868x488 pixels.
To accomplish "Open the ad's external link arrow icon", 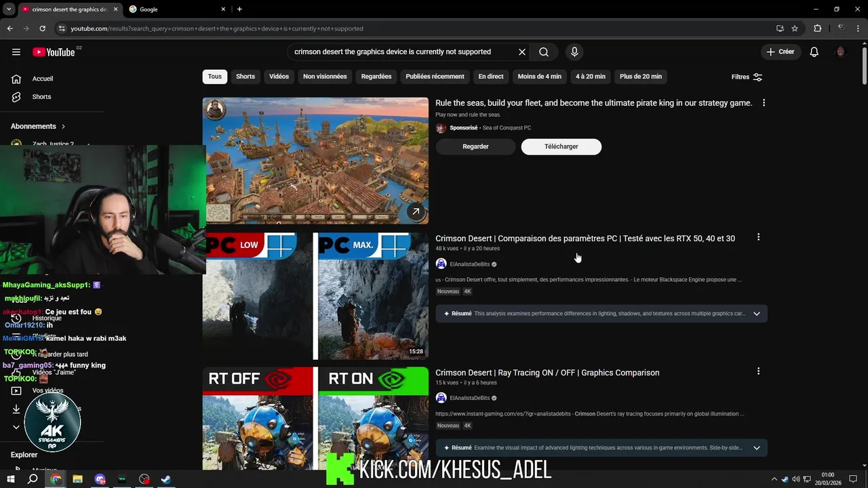I will click(416, 211).
